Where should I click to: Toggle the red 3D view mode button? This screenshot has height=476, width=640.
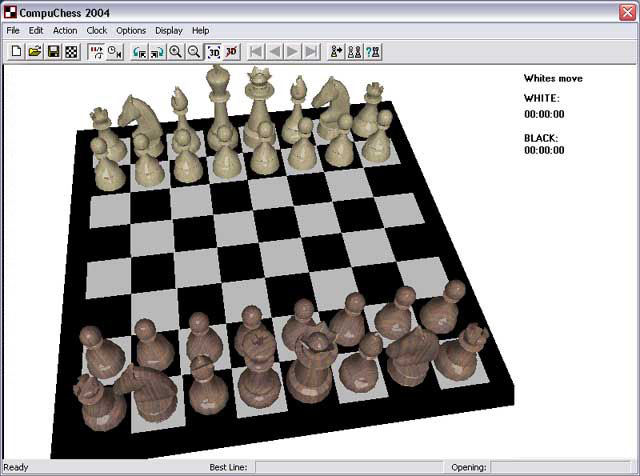[x=232, y=51]
